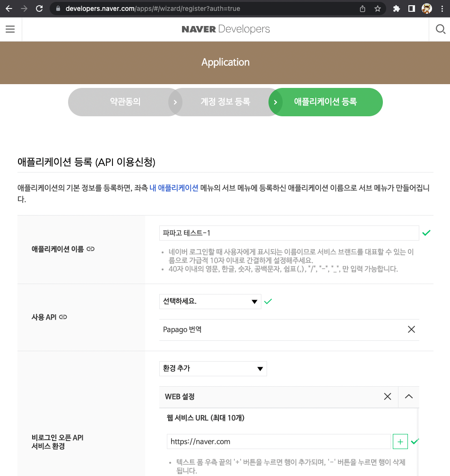Select the 계정 정보 등록 step tab

[225, 102]
